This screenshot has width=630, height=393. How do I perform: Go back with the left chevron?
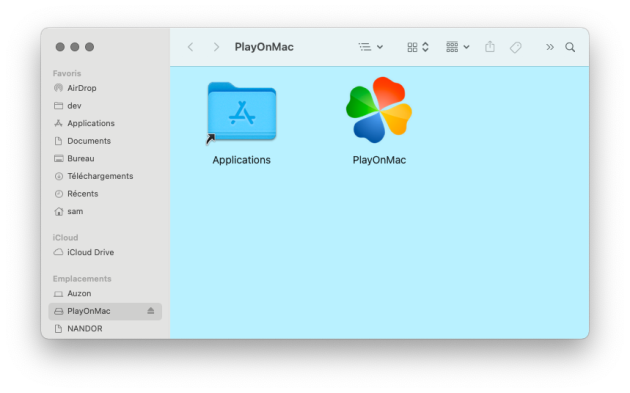[190, 47]
